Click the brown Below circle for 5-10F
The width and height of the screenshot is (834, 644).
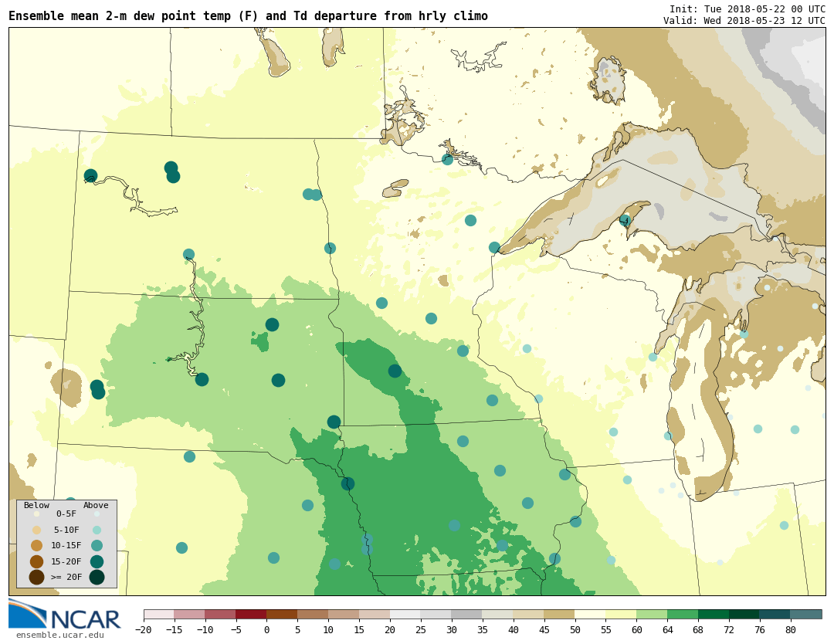37,530
